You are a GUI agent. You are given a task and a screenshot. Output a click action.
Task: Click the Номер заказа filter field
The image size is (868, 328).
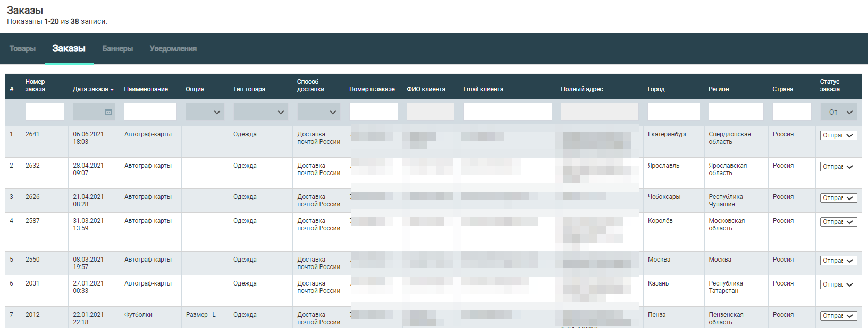(45, 112)
